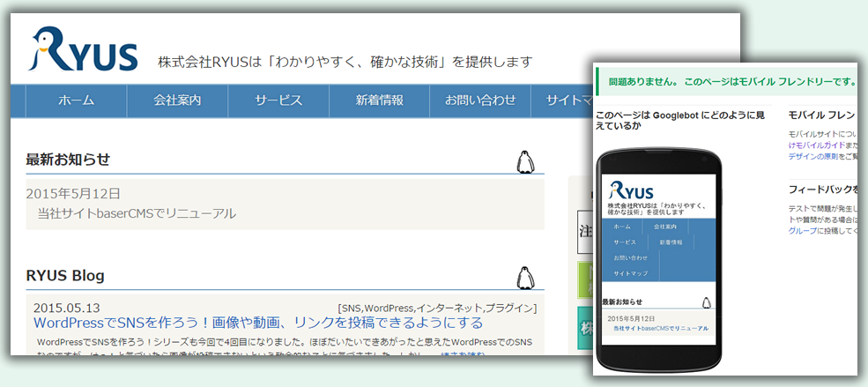Tap 新着情報 in the phone preview menu
This screenshot has height=387, width=868.
tap(671, 242)
